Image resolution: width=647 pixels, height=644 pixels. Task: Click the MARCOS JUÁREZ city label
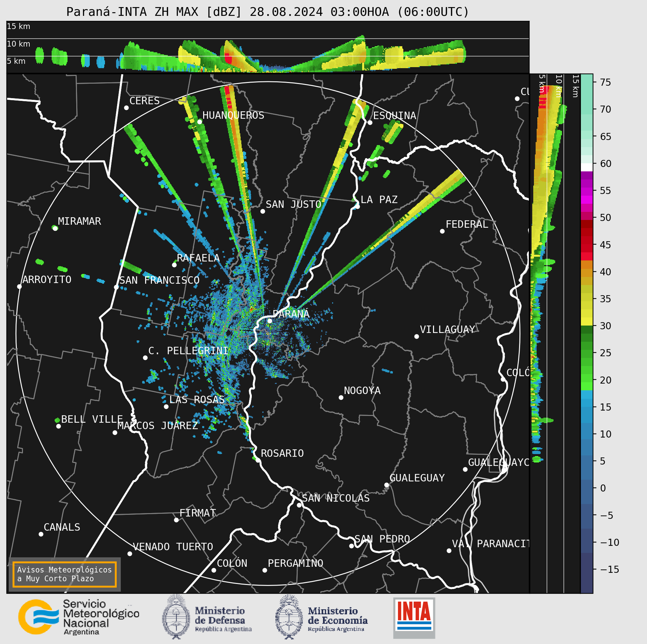(x=158, y=426)
